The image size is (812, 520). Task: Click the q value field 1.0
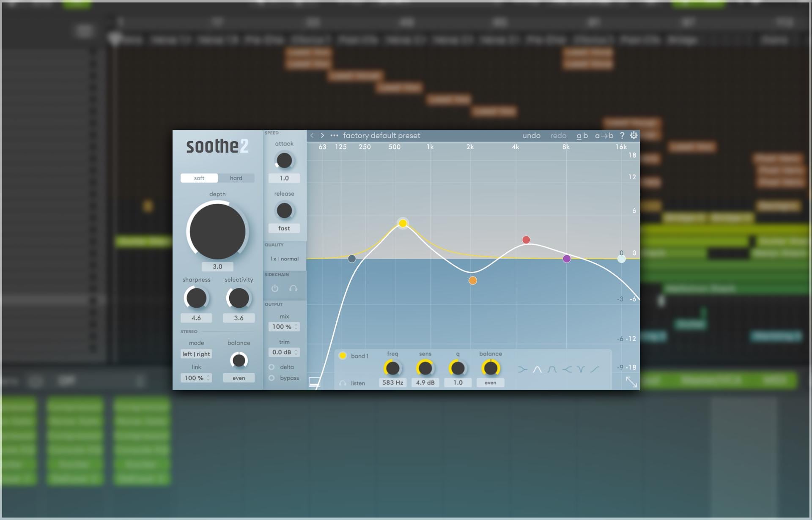458,383
